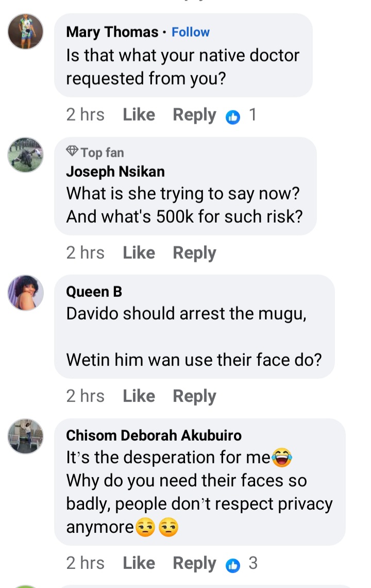Like Chisom Deborah Akubuiro's comment
371x588 pixels.
pos(139,563)
